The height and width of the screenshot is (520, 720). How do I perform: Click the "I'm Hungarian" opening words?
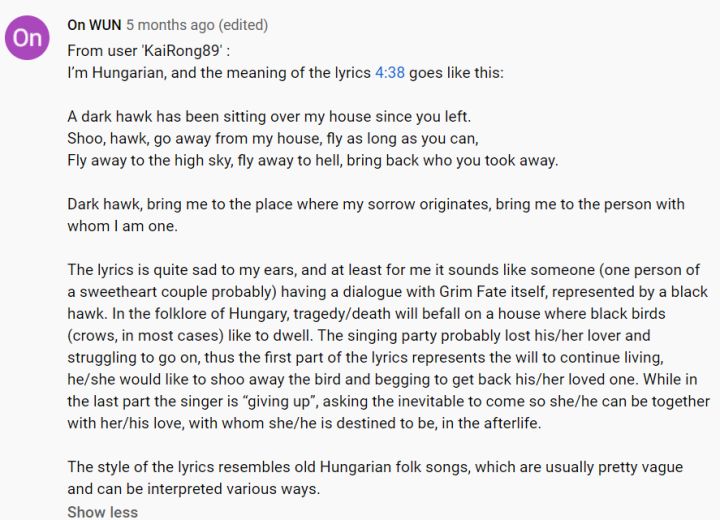coord(115,73)
